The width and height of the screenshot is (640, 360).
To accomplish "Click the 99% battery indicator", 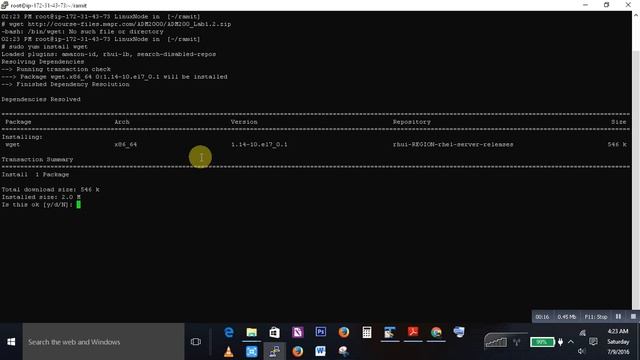I will 542,342.
